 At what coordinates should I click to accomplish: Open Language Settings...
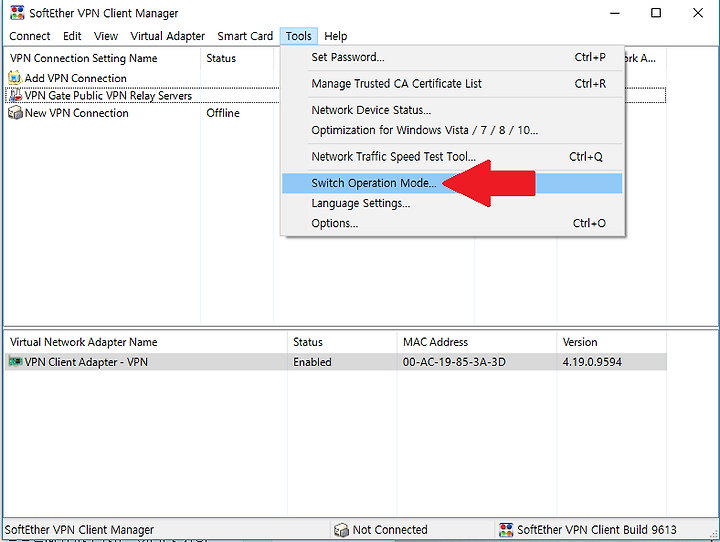click(452, 203)
